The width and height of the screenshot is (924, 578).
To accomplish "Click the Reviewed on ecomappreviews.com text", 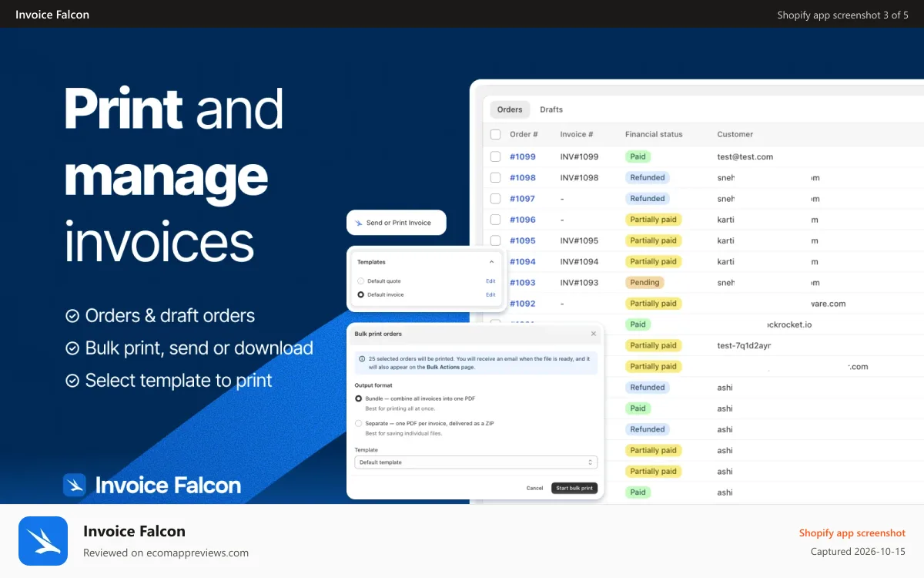I will click(x=166, y=553).
